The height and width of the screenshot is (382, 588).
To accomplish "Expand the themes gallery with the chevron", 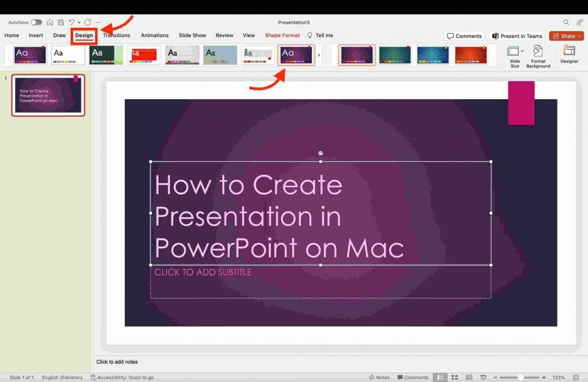I will point(319,55).
